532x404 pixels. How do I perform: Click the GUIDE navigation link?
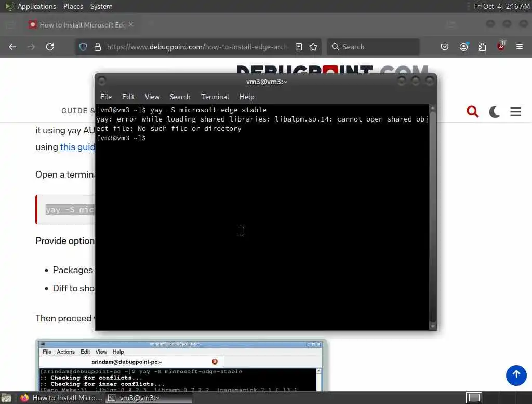74,111
